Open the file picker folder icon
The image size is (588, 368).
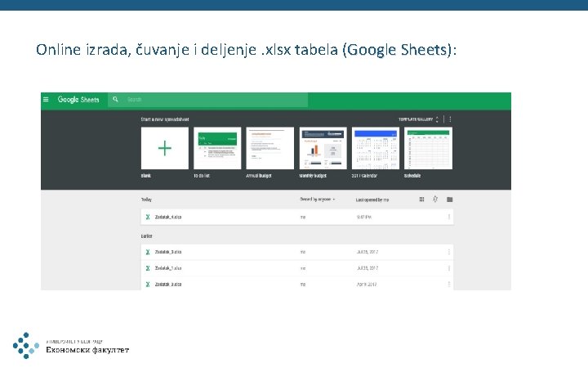point(450,200)
